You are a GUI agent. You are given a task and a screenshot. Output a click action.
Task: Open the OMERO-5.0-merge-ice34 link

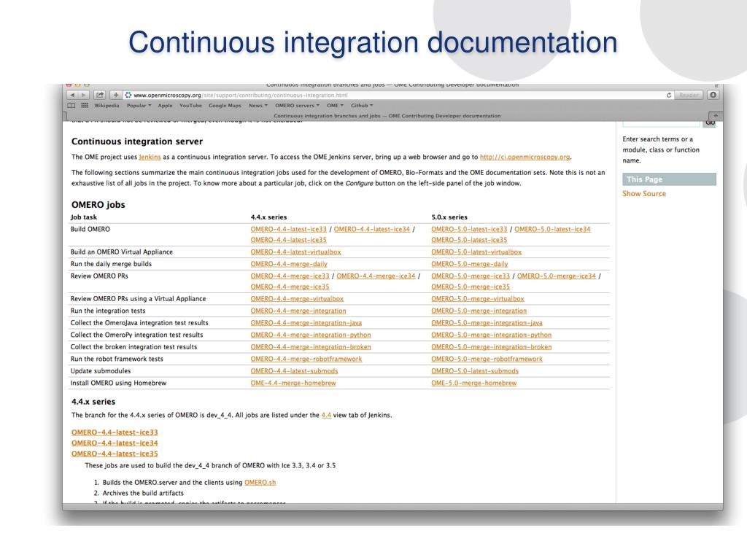[x=557, y=276]
